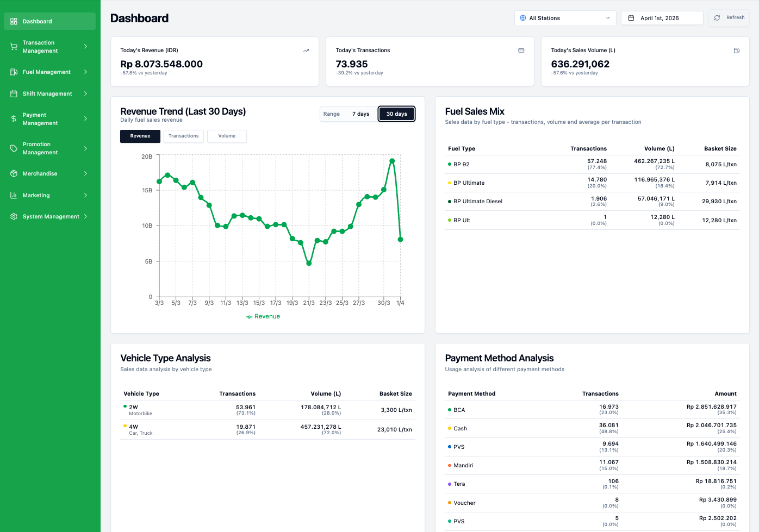Image resolution: width=759 pixels, height=532 pixels.
Task: Click the lowest data point at 21/3
Action: pyautogui.click(x=309, y=263)
